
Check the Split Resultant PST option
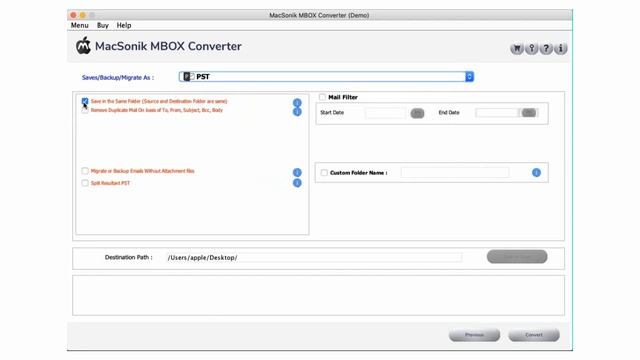click(85, 183)
